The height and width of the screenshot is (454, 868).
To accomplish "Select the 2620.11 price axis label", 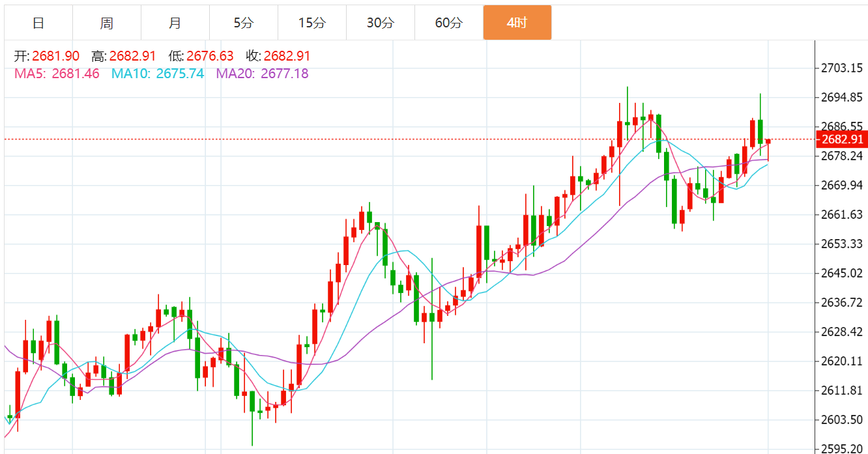I will point(843,362).
